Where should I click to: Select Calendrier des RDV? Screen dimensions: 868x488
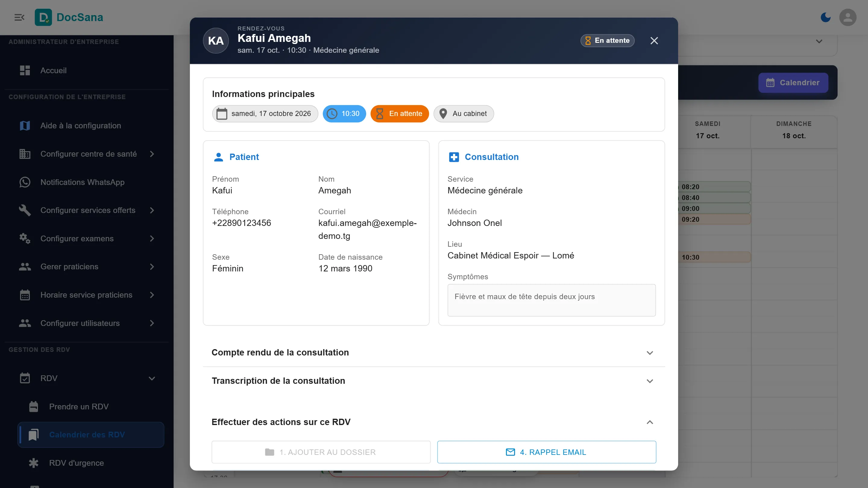(91, 435)
